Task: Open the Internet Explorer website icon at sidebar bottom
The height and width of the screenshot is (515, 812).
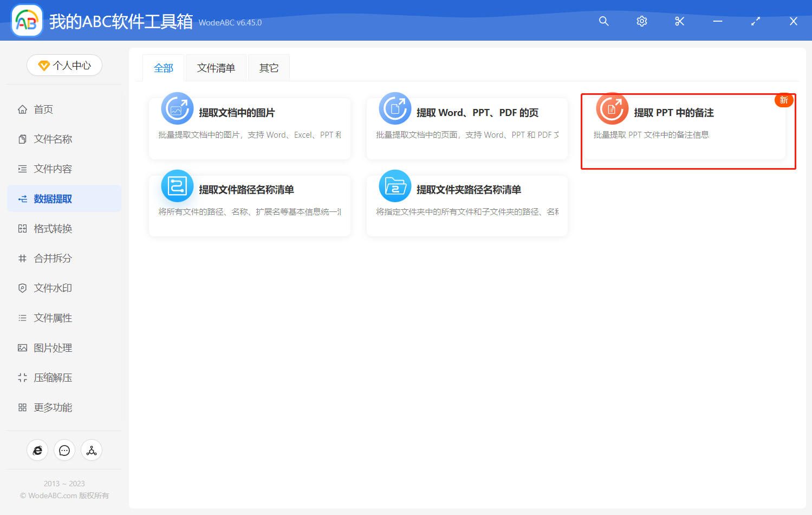Action: point(37,450)
